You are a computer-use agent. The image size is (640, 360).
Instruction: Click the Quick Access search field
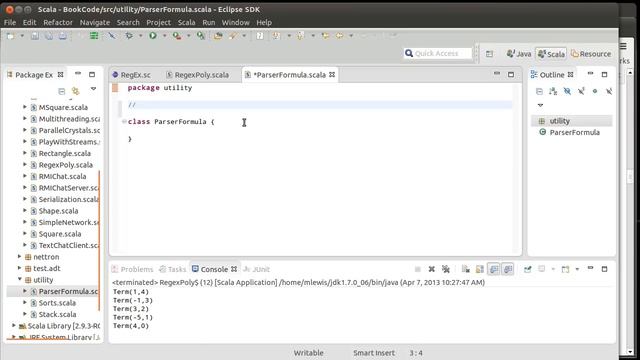click(x=438, y=53)
